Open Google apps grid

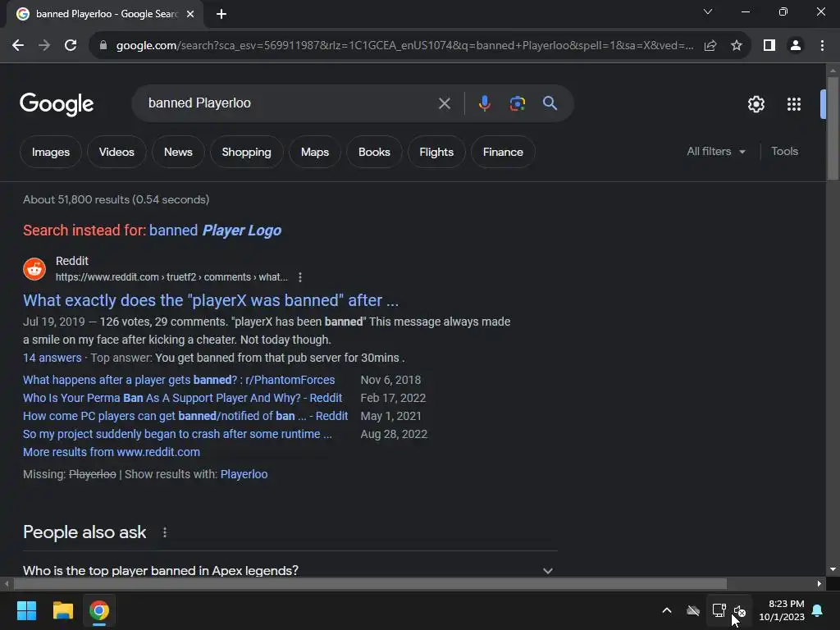(x=794, y=104)
